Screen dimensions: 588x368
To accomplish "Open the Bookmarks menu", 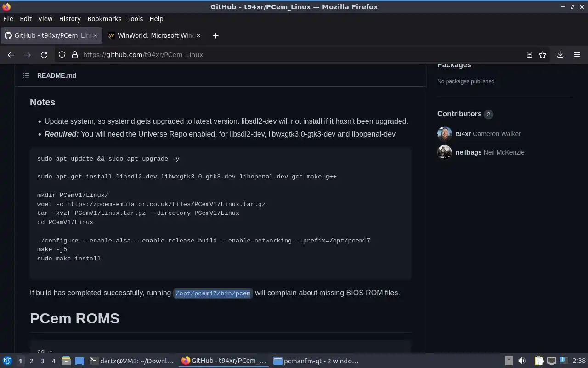I will coord(104,19).
